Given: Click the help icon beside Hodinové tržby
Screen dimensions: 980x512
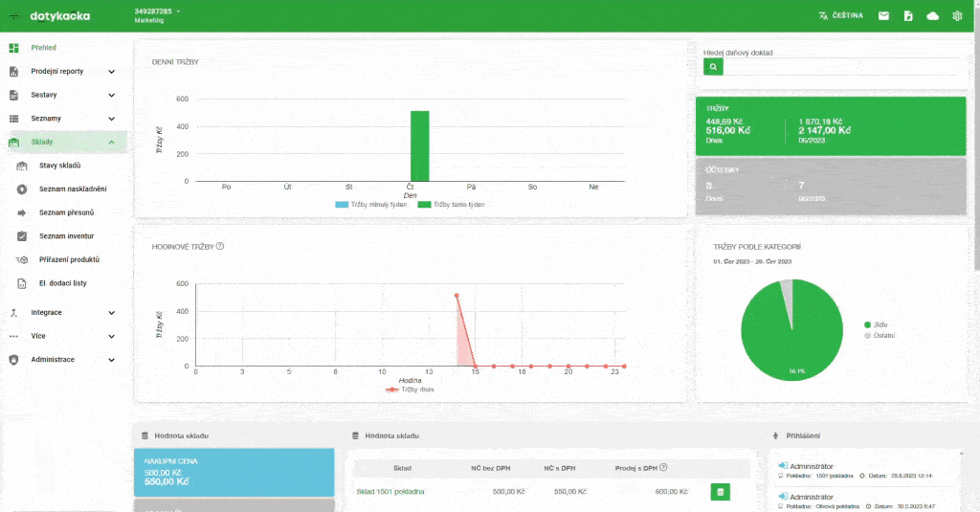Looking at the screenshot, I should click(220, 246).
